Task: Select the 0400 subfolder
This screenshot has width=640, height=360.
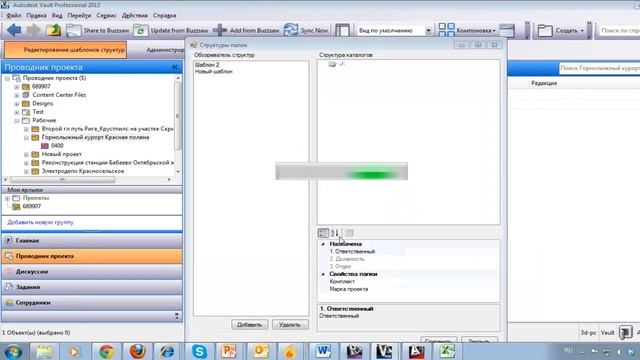Action: [57, 146]
